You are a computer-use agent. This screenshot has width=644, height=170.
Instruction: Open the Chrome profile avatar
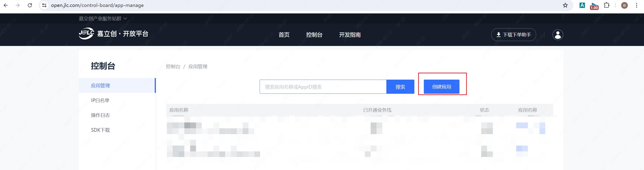[624, 5]
